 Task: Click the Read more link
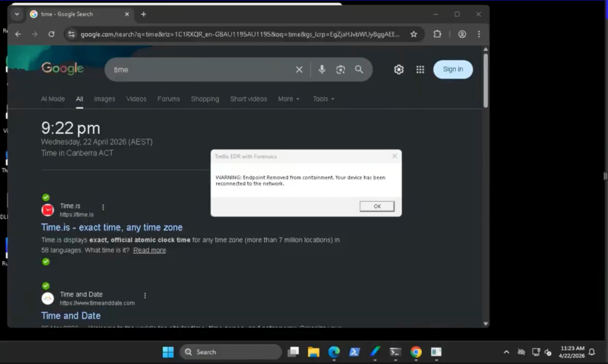[149, 250]
